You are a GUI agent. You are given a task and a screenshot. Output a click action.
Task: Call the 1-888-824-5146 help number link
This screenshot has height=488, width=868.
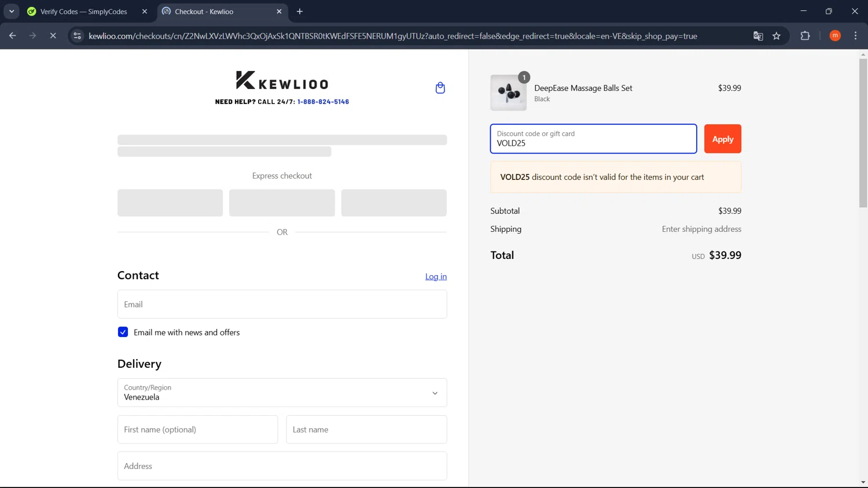click(x=323, y=102)
